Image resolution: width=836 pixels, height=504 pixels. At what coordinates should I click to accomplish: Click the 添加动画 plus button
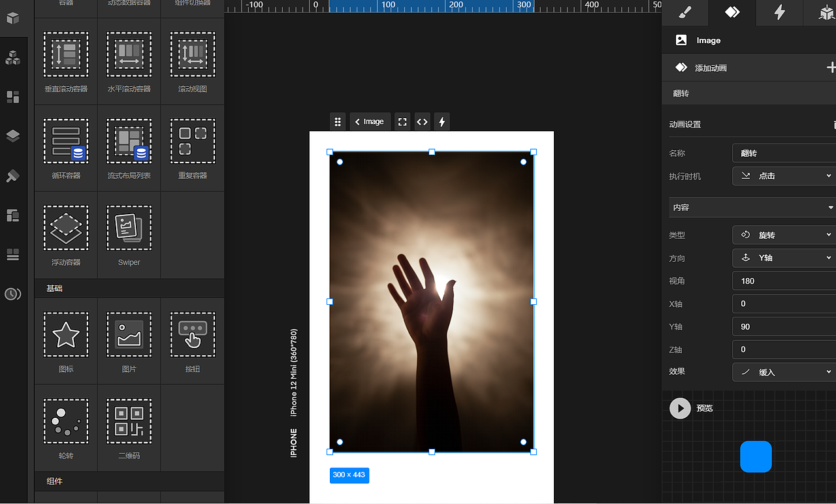831,67
